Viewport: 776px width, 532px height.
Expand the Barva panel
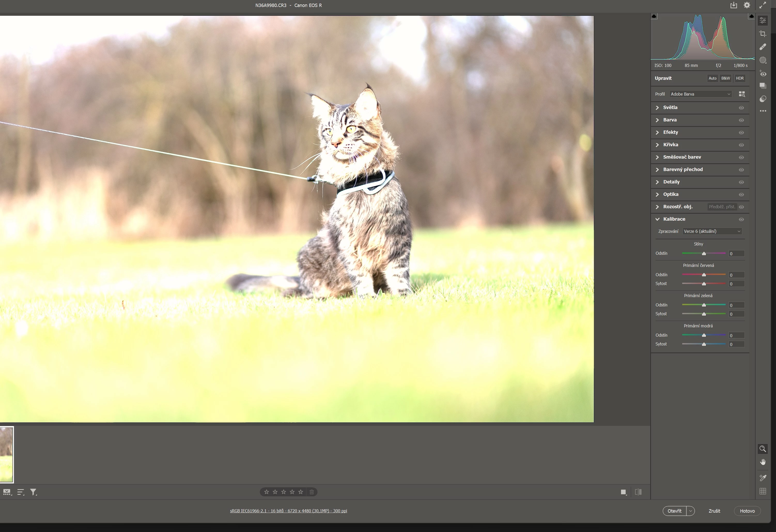click(670, 120)
